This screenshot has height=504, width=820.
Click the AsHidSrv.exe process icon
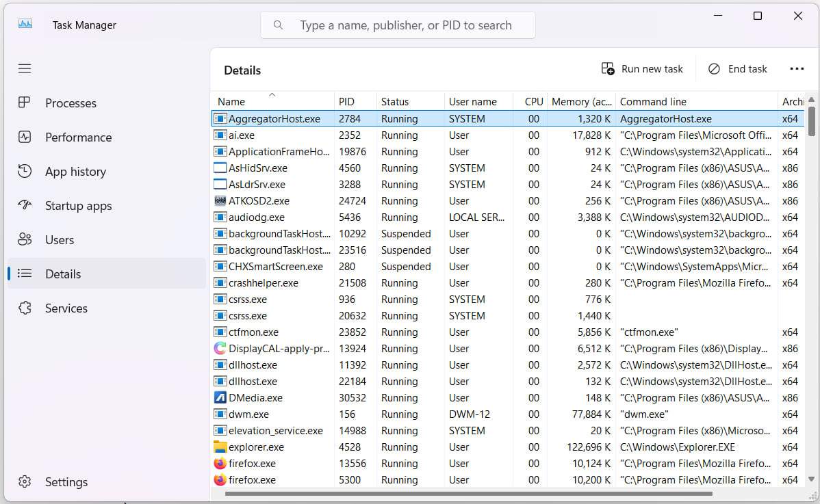(220, 168)
